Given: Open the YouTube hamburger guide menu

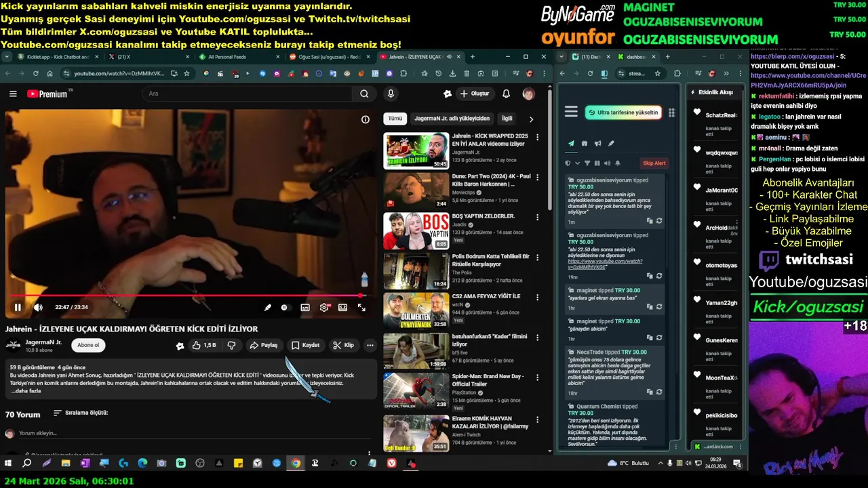Looking at the screenshot, I should (13, 94).
